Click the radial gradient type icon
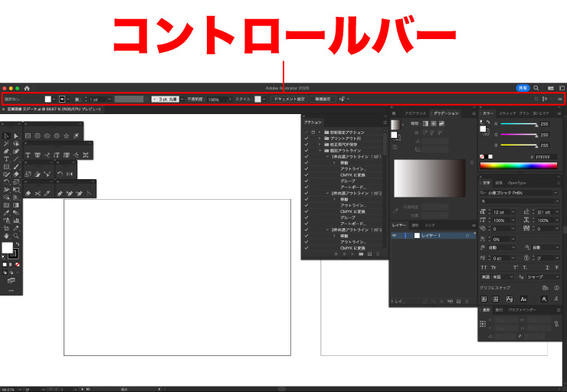 (x=434, y=123)
